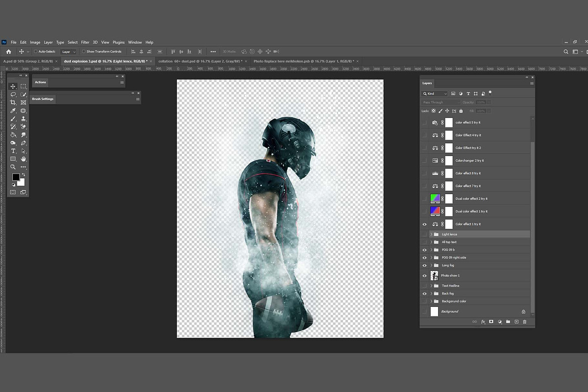Image resolution: width=588 pixels, height=392 pixels.
Task: Click delete layer trash icon
Action: click(x=524, y=322)
